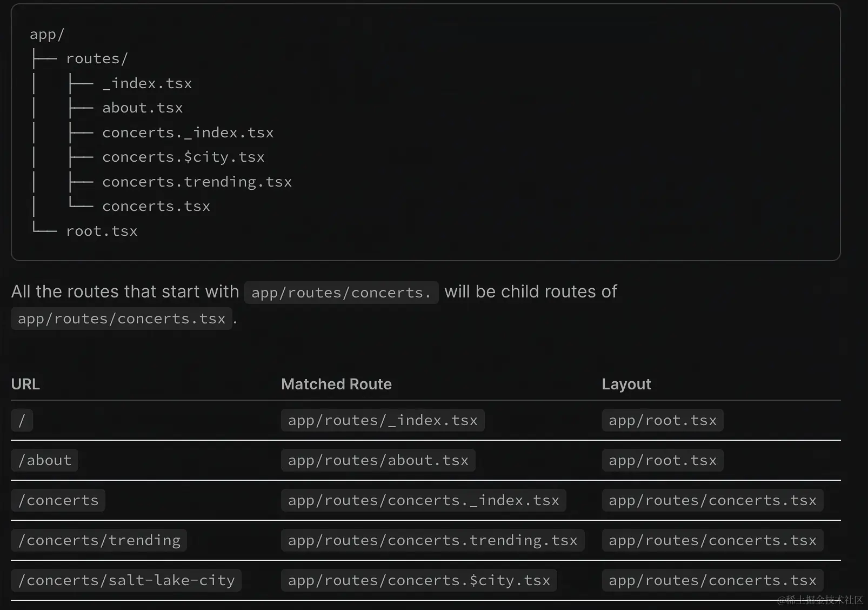Select concerts.$city.tsx in the file tree
Image resolution: width=868 pixels, height=610 pixels.
pyautogui.click(x=183, y=157)
